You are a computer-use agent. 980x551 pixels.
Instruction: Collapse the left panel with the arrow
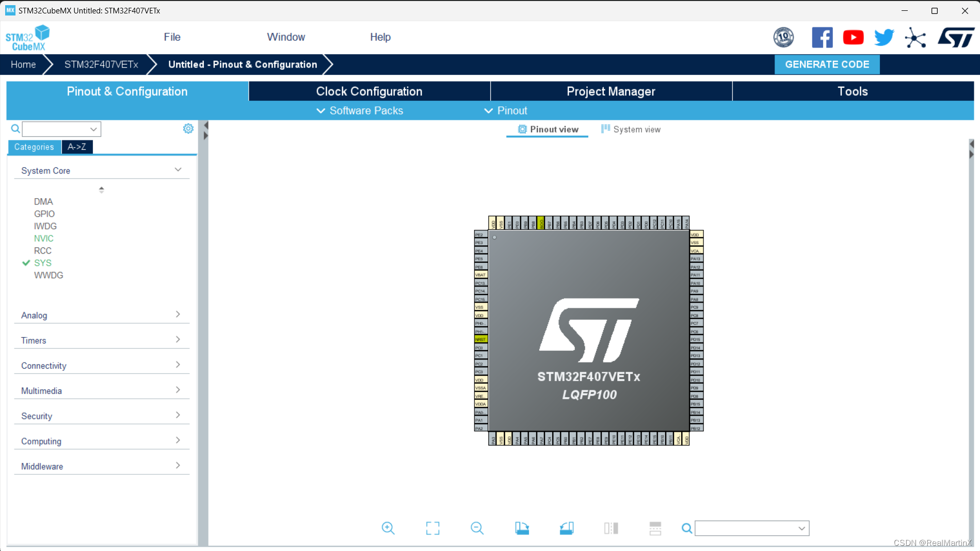click(206, 125)
